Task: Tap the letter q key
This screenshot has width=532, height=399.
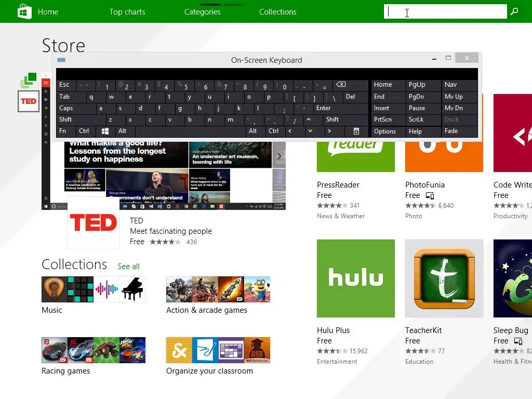Action: point(96,97)
